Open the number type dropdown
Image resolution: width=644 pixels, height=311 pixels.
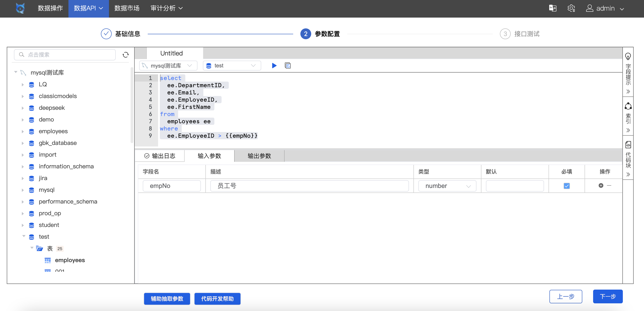(x=447, y=186)
